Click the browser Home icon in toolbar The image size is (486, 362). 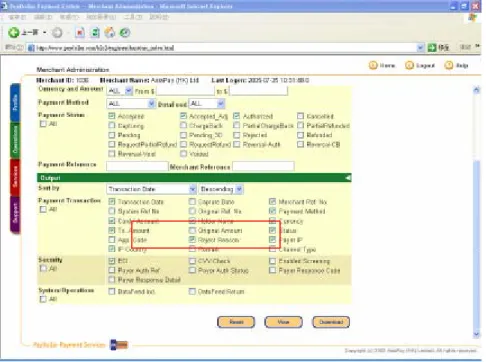(110, 33)
